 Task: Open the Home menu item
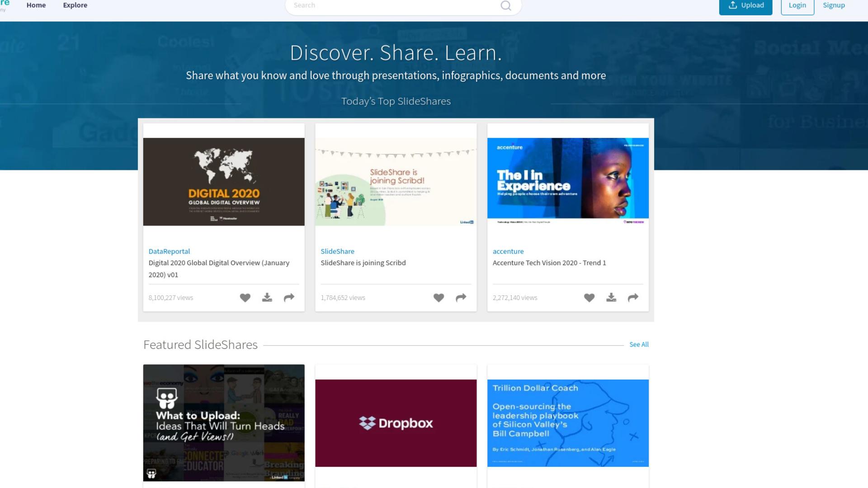pos(36,5)
